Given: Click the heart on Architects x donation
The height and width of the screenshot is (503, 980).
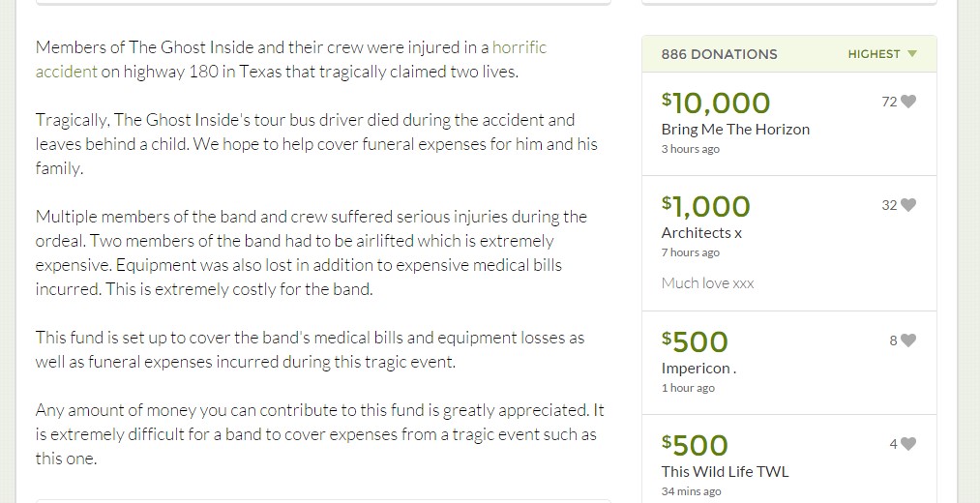Looking at the screenshot, I should (x=908, y=205).
